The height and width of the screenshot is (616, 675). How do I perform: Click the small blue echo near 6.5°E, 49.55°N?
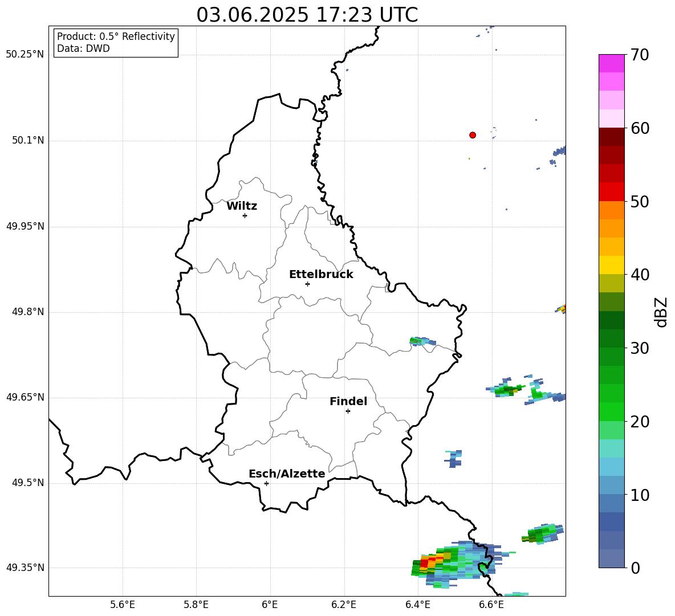(454, 459)
